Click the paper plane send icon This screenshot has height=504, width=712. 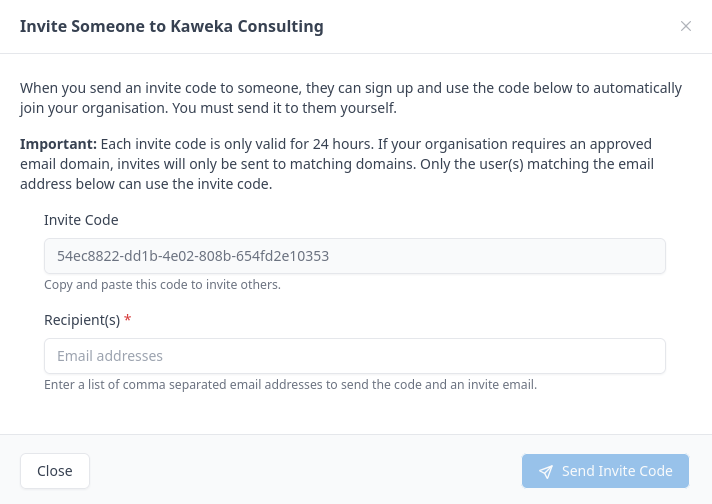point(546,472)
